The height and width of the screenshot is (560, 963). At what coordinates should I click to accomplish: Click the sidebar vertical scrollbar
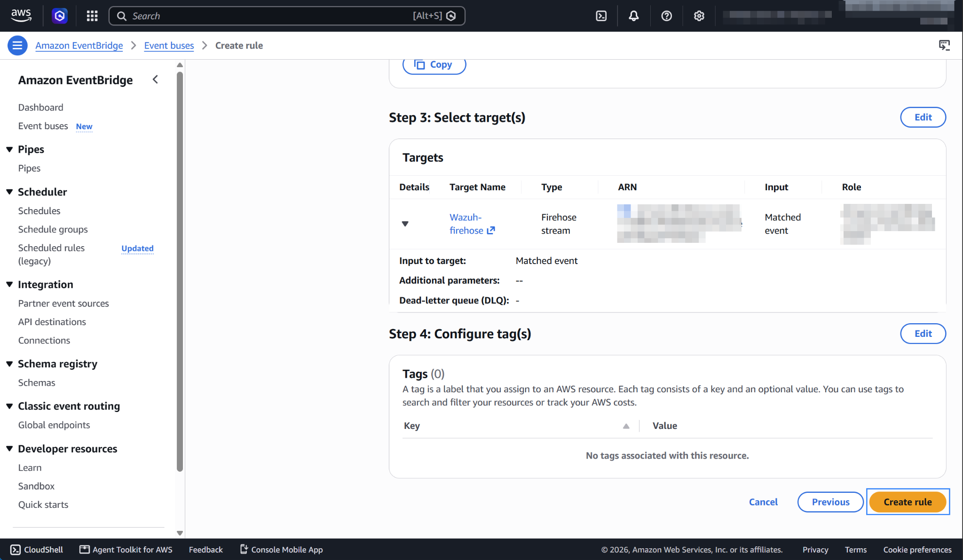pos(180,271)
